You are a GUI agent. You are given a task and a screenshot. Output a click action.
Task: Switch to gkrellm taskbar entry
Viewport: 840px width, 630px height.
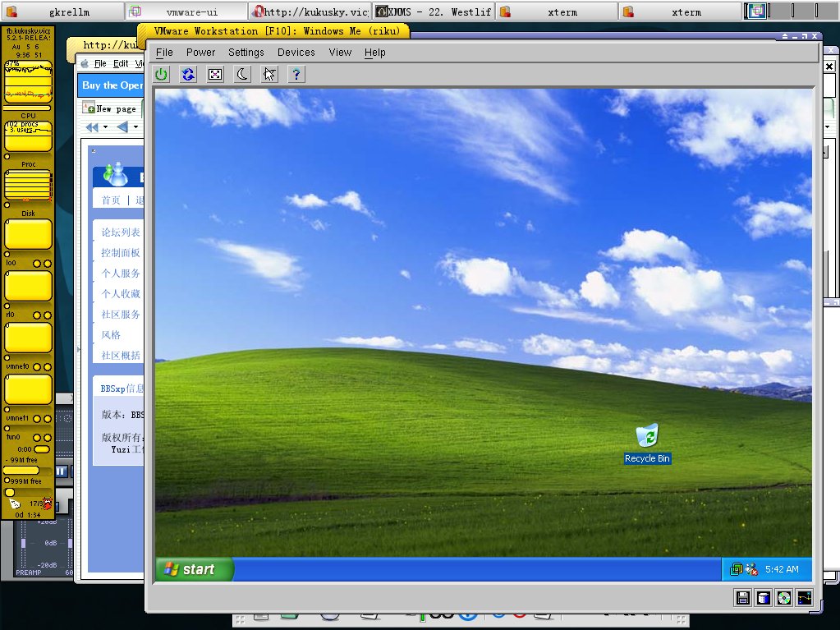[x=62, y=11]
